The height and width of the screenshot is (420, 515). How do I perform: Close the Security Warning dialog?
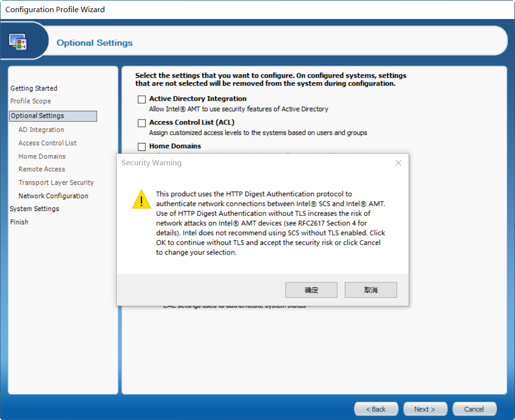[398, 163]
